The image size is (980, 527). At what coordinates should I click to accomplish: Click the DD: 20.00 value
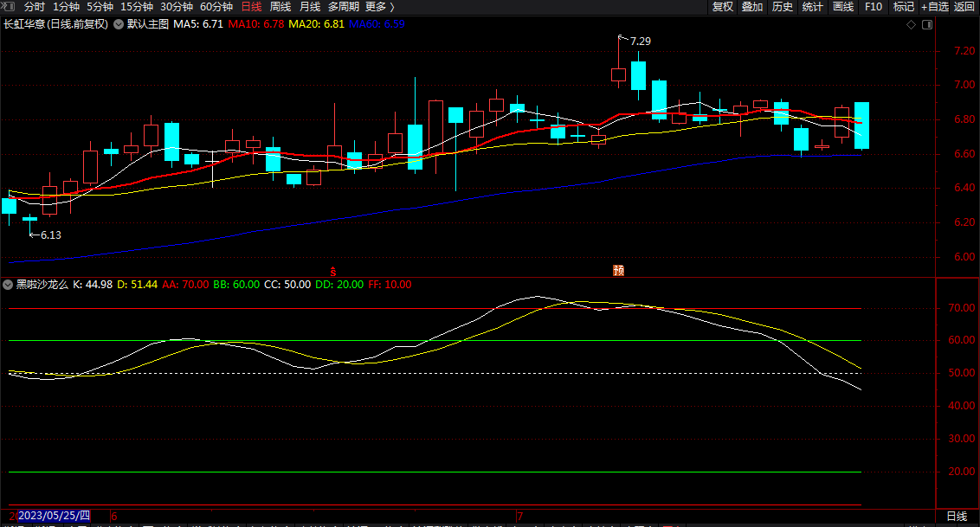339,285
